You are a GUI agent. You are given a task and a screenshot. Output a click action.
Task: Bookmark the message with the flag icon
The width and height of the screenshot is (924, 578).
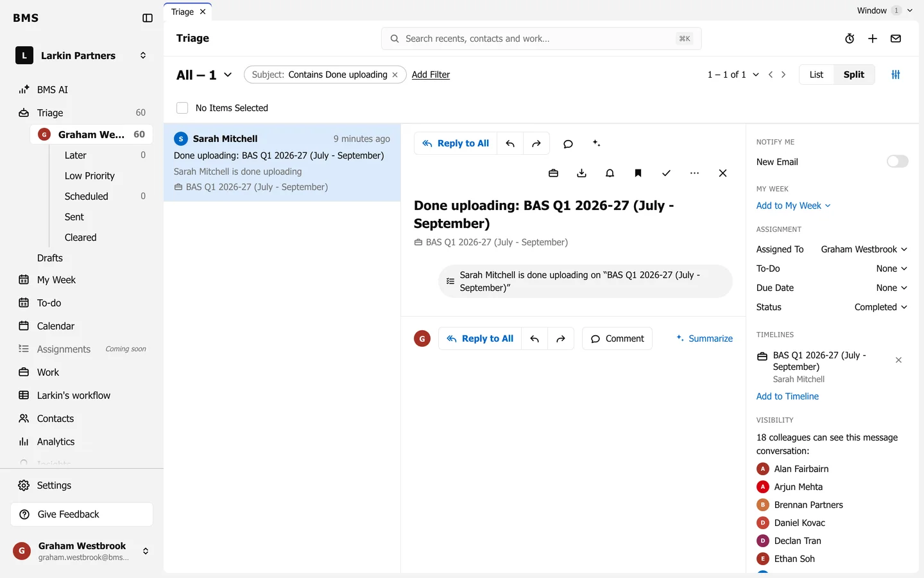click(638, 173)
